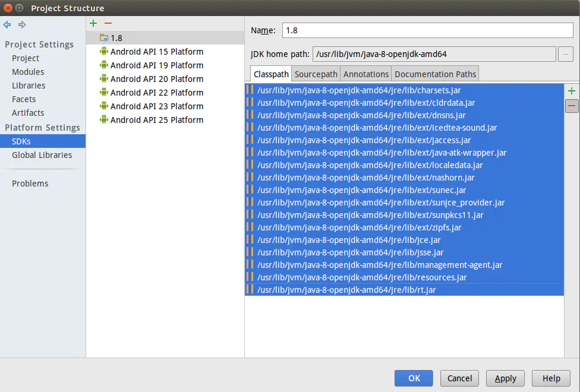The image size is (580, 392).
Task: Select Android API 25 Platform
Action: click(165, 120)
